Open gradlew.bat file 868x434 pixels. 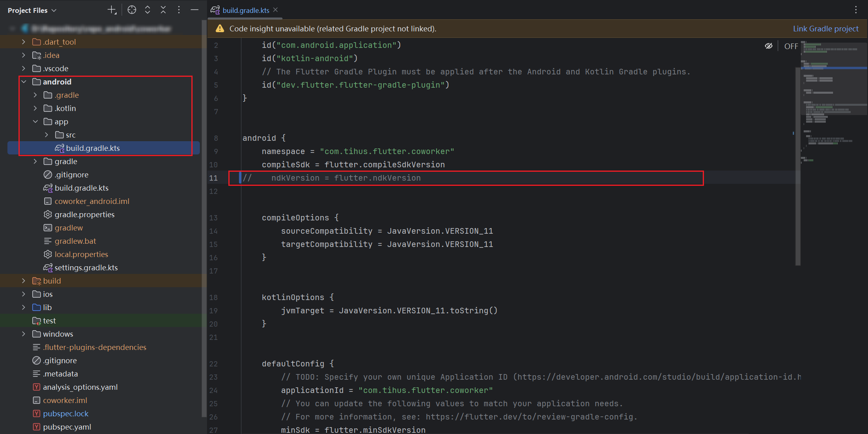tap(75, 241)
